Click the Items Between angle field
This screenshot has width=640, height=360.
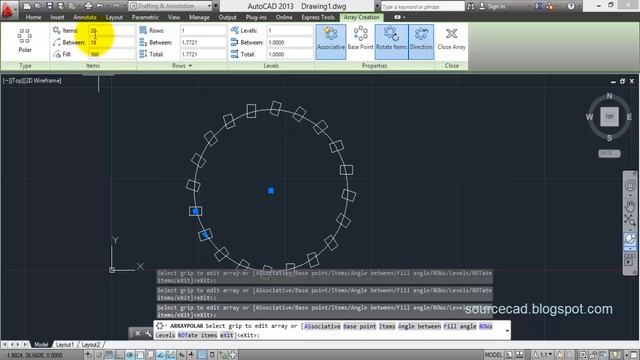tap(111, 42)
